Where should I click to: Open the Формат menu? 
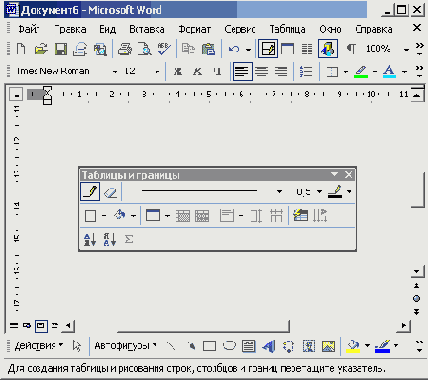tap(195, 29)
